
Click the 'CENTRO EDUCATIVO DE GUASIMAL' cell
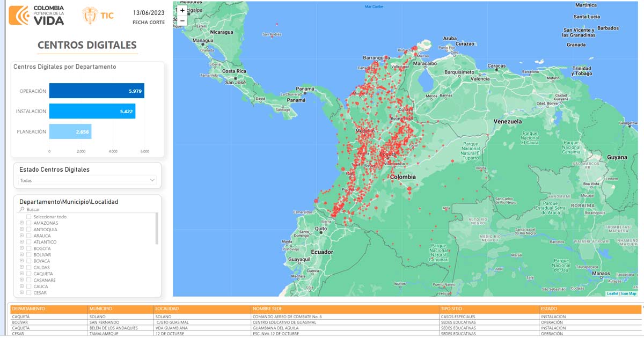tap(345, 322)
